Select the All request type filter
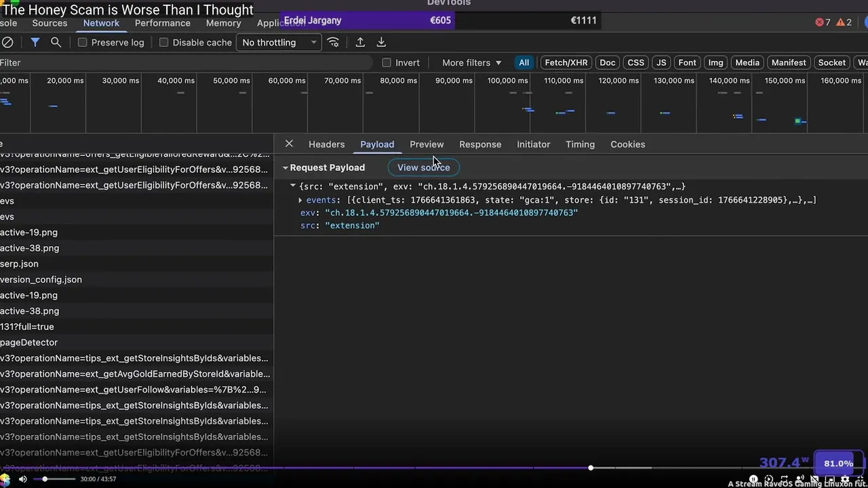Viewport: 868px width, 488px height. [x=524, y=62]
